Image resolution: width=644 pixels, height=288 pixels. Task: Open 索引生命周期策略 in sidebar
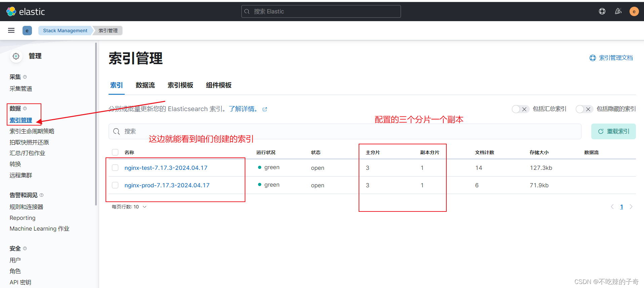tap(32, 131)
